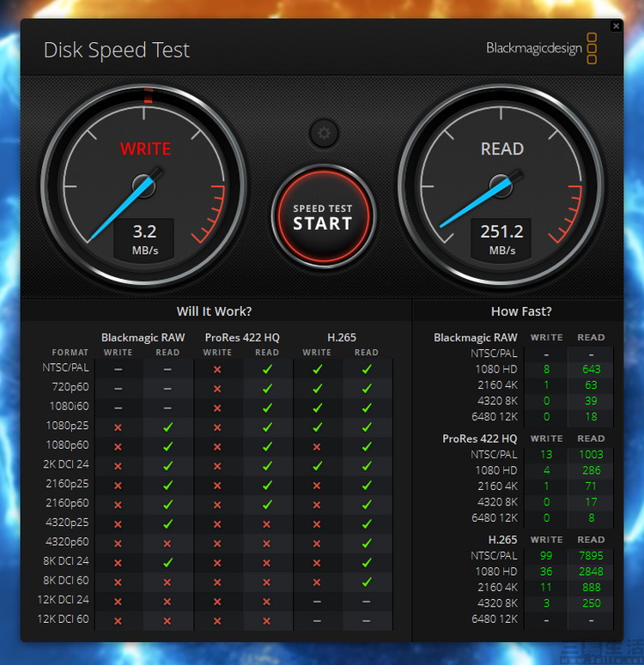Click the 720p60 format row label
This screenshot has width=644, height=665.
click(x=70, y=387)
